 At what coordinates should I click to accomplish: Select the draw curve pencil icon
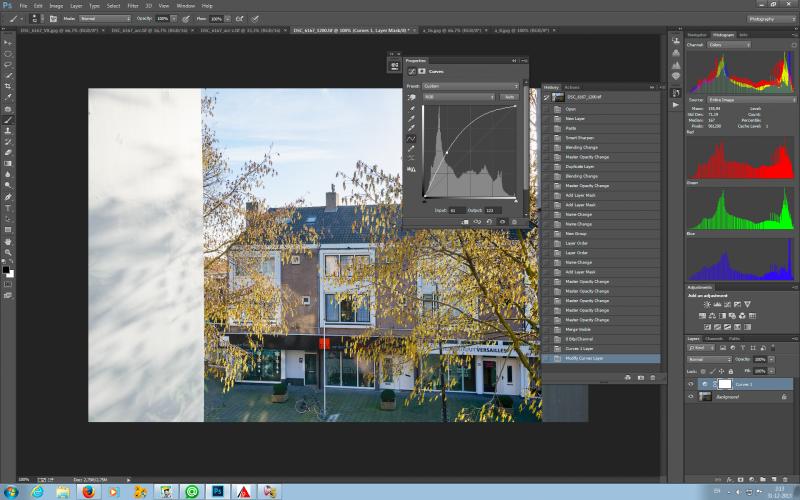pyautogui.click(x=411, y=149)
